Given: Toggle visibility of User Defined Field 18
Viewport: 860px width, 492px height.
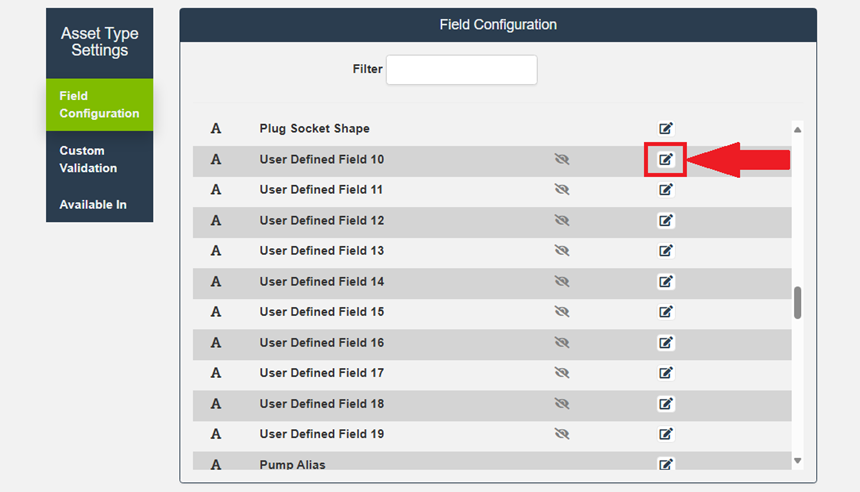Looking at the screenshot, I should point(561,404).
